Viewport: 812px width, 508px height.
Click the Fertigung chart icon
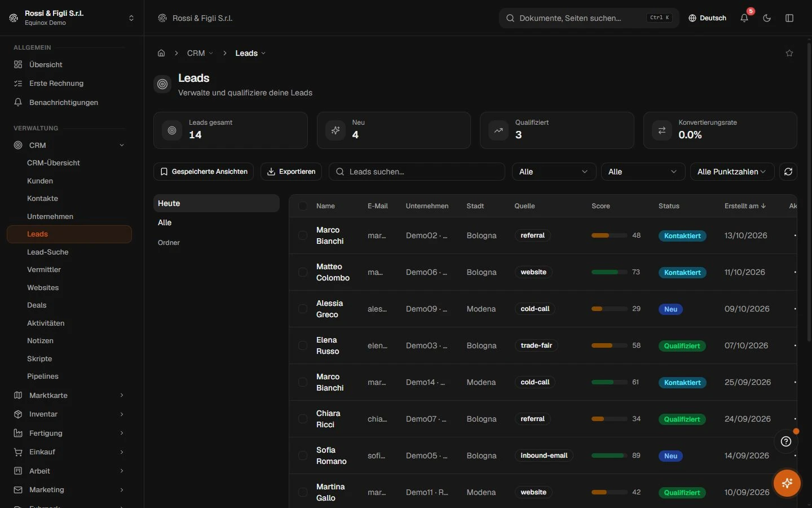(x=18, y=433)
